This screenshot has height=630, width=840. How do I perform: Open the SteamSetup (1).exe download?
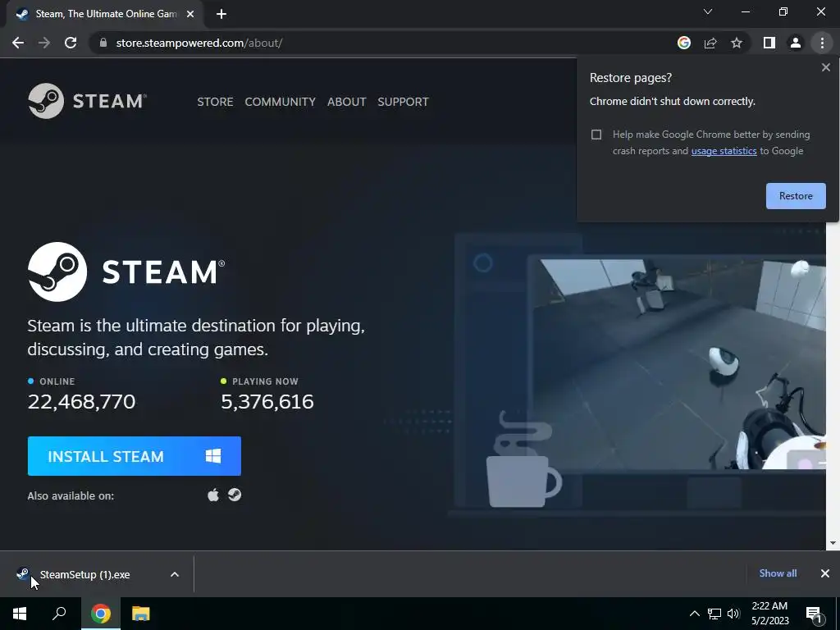[84, 574]
